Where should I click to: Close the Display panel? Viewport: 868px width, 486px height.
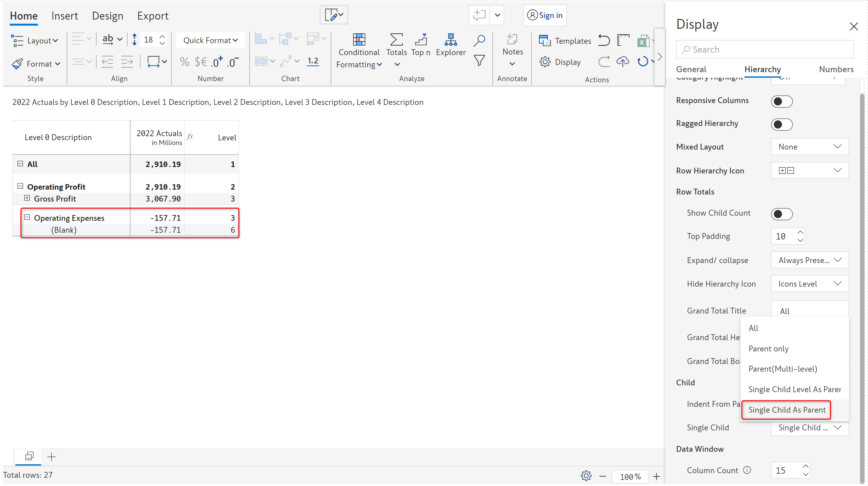[x=854, y=26]
